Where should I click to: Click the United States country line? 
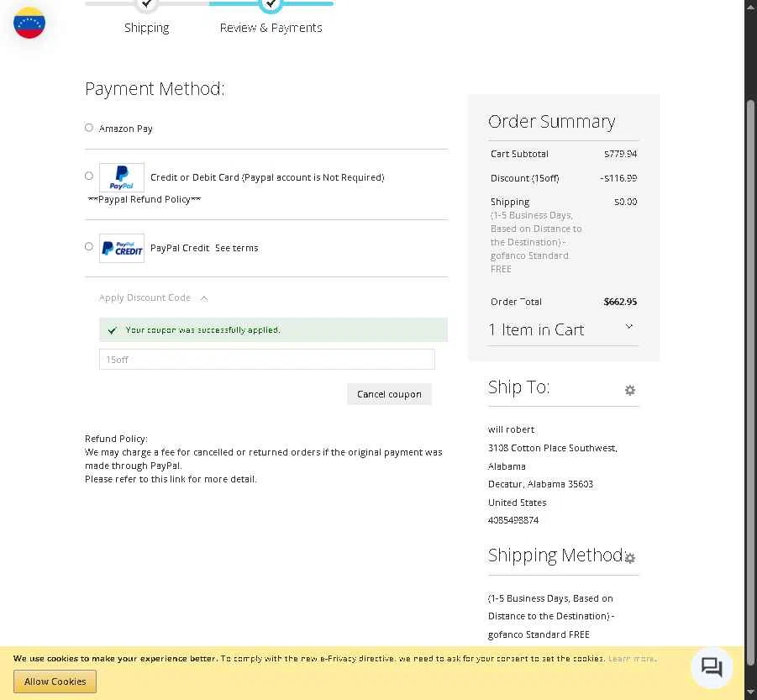517,503
